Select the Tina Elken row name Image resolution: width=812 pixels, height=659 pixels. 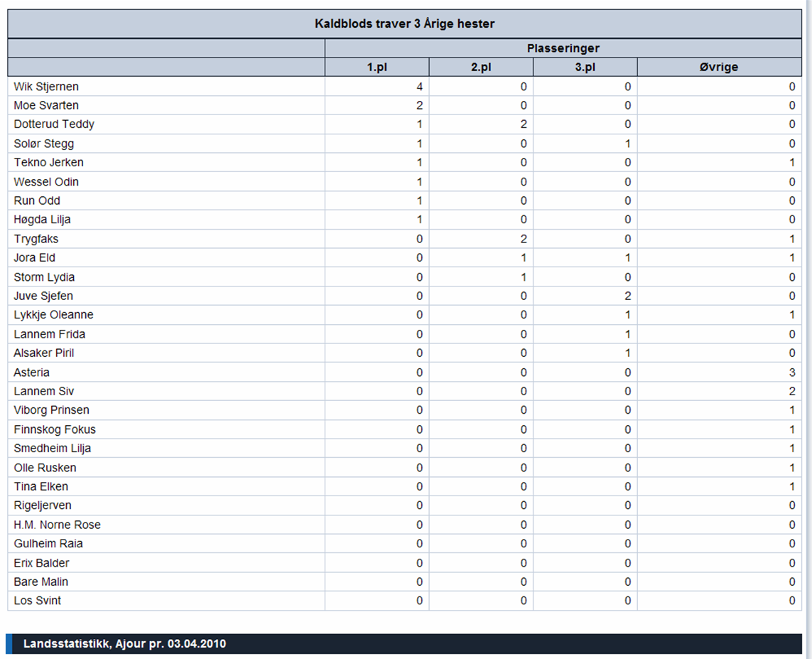[41, 486]
